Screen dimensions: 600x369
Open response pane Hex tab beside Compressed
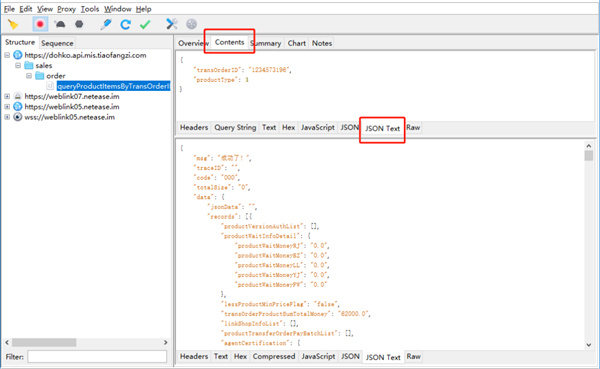(x=240, y=356)
